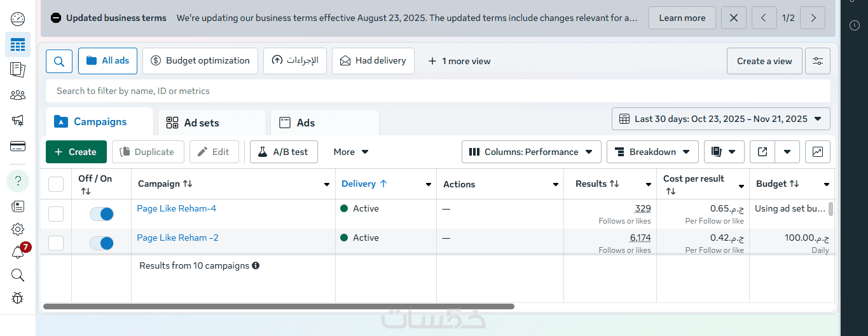Screen dimensions: 868x336
Task: Expand the Columns: Performance dropdown
Action: click(532, 152)
